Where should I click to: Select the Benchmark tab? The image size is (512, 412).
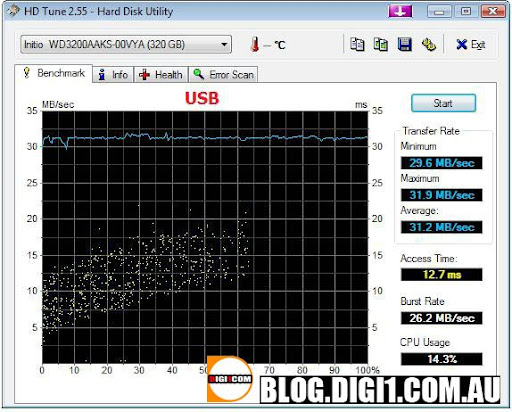coord(54,73)
